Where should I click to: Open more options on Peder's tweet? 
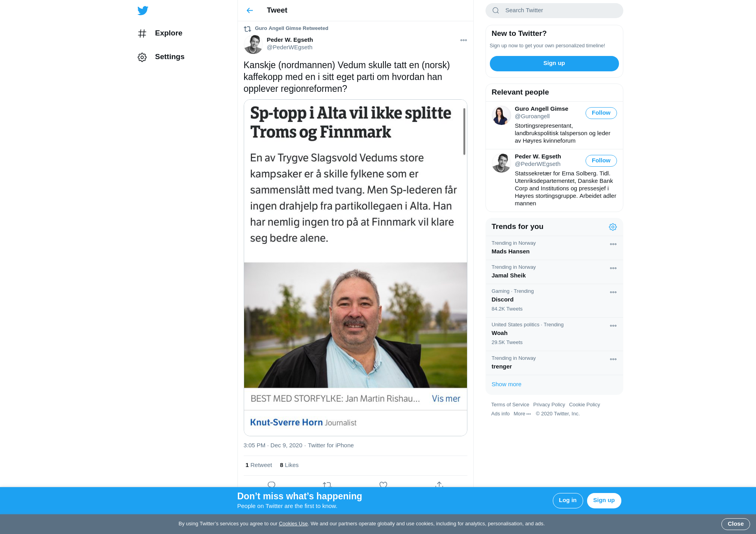(x=463, y=40)
